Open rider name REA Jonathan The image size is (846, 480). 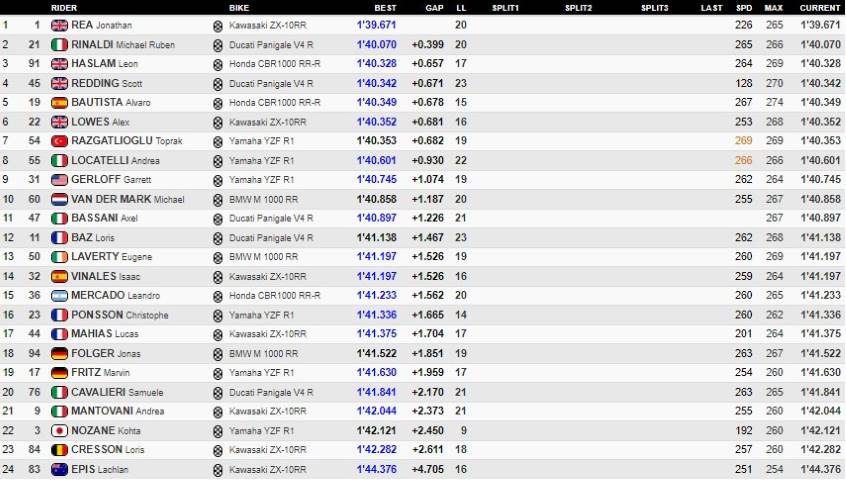coord(101,25)
